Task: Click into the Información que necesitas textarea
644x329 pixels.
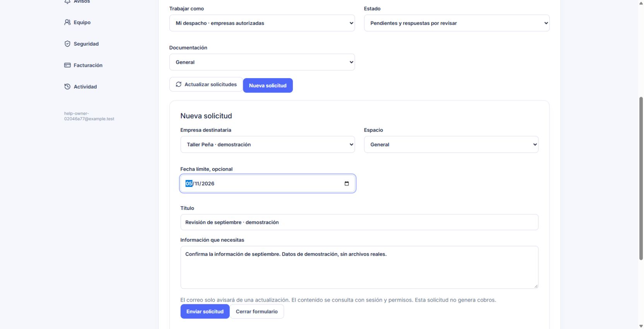Action: coord(359,268)
